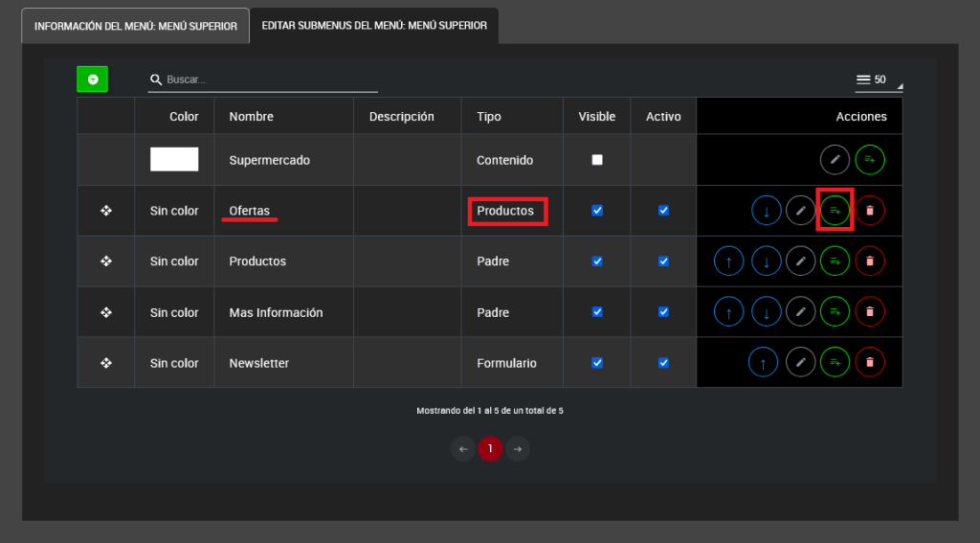Move the Productos row up

729,261
